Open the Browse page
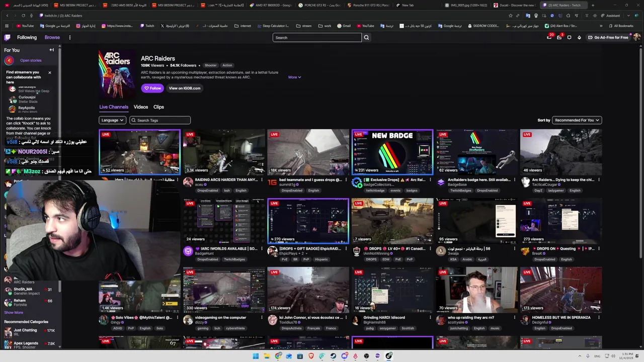Viewport: 644px width, 362px height. [x=52, y=37]
